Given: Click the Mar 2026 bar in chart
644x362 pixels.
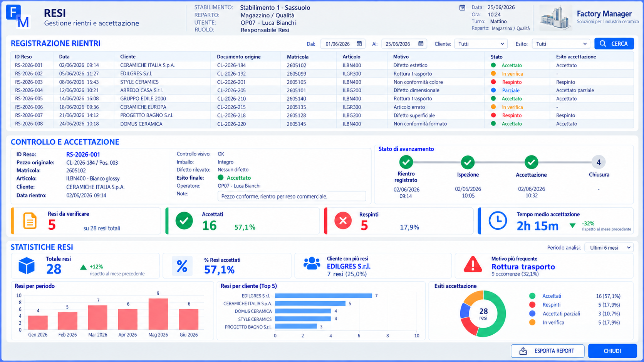Looking at the screenshot, I should 98,317.
